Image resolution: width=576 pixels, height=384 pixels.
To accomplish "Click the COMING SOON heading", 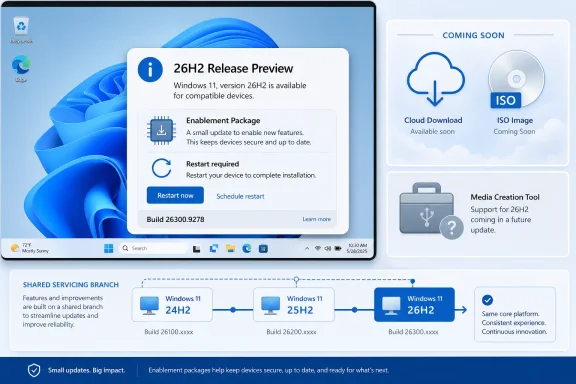I will click(473, 35).
